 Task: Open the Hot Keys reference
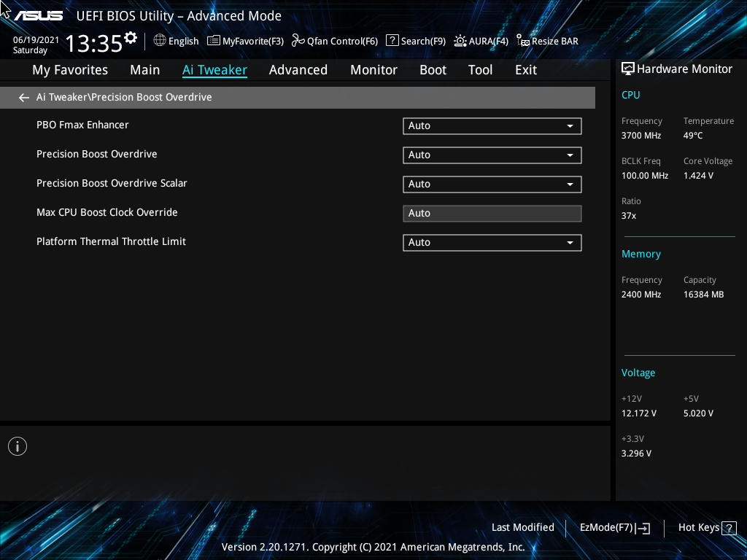click(706, 527)
